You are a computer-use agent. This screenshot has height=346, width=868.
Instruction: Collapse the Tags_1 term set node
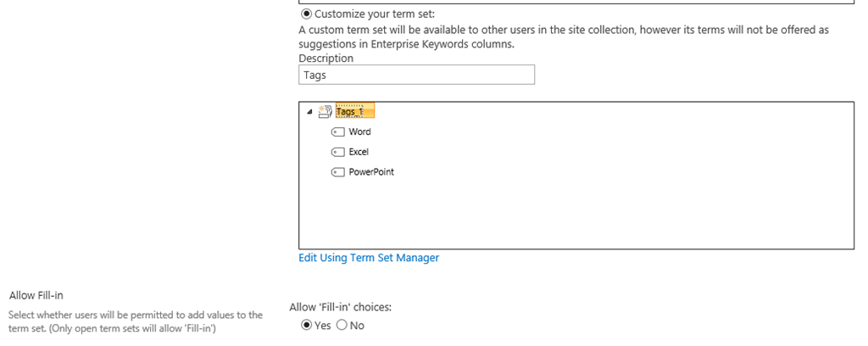click(309, 112)
